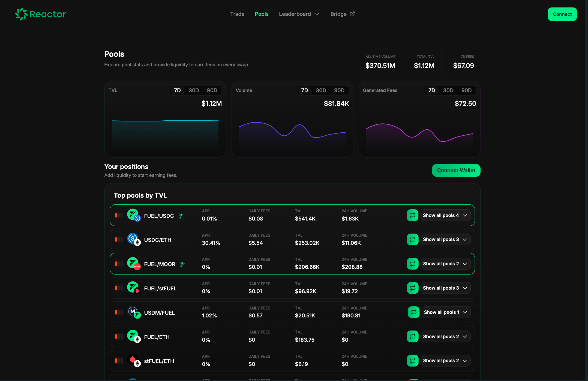Click the stFUEL/ETH token pair icon
The width and height of the screenshot is (588, 381).
pos(134,361)
